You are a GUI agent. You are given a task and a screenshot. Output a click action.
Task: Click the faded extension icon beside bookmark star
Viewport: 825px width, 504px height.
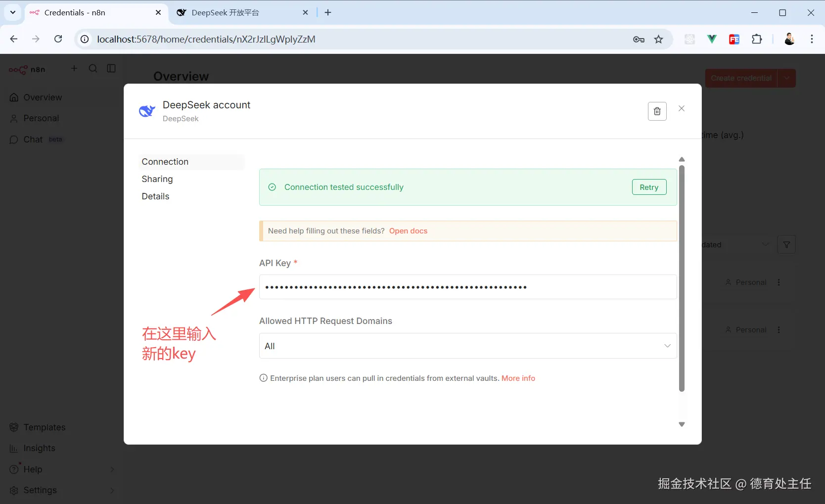689,39
